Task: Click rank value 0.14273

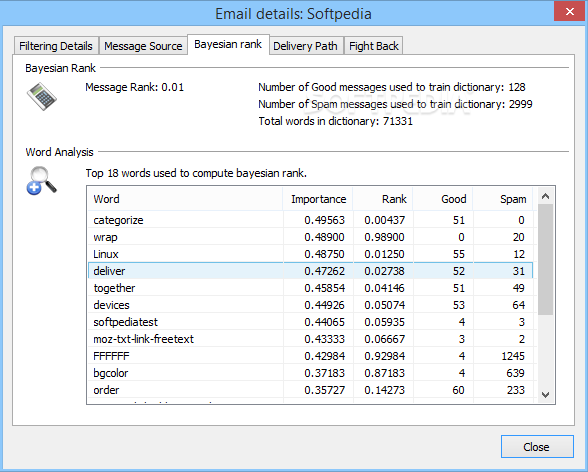Action: pyautogui.click(x=384, y=390)
